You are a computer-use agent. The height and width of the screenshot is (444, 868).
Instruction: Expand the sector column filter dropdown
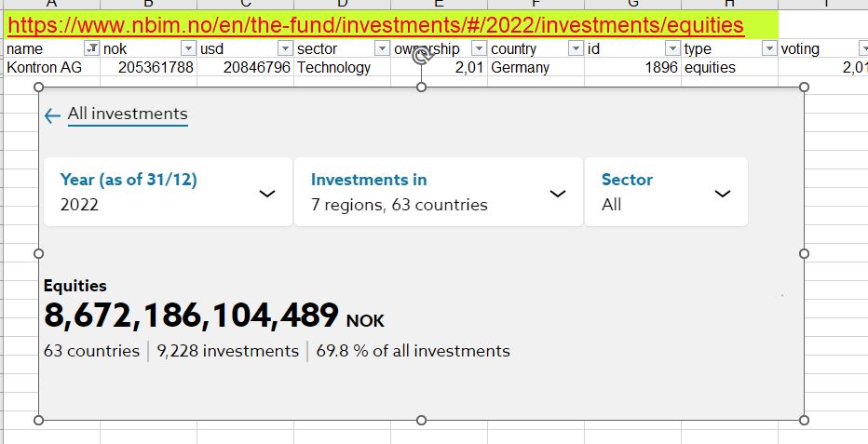pos(382,48)
